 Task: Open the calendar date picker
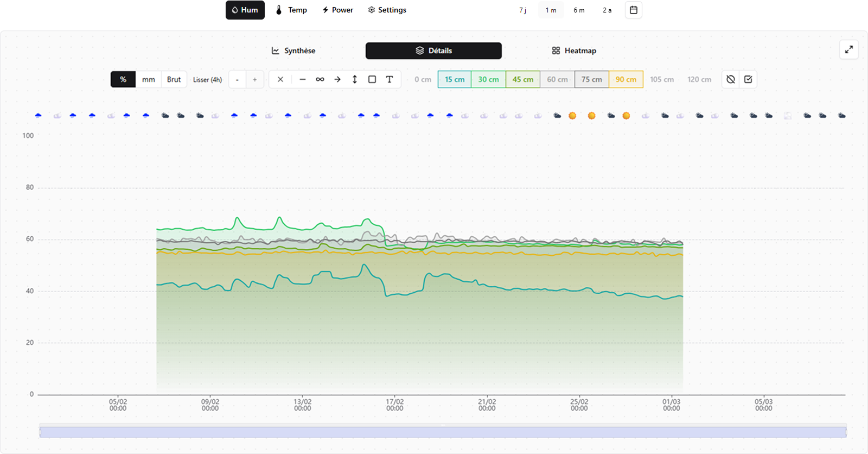click(633, 10)
